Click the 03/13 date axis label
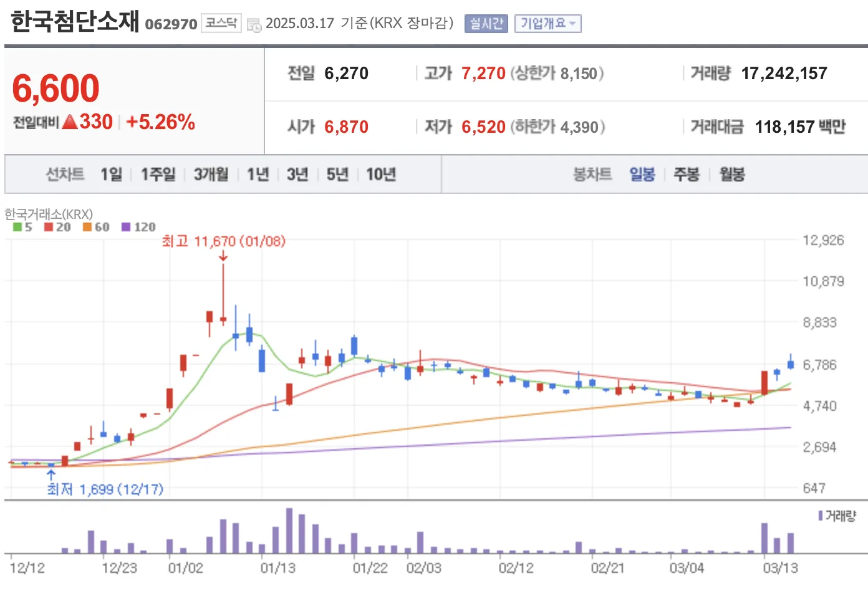This screenshot has width=868, height=591. [x=781, y=568]
